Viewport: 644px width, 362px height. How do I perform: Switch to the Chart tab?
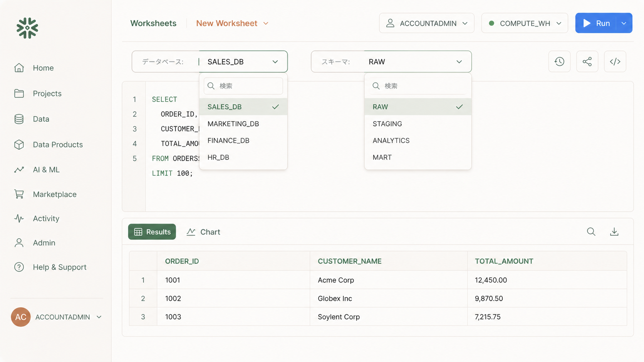click(x=203, y=232)
